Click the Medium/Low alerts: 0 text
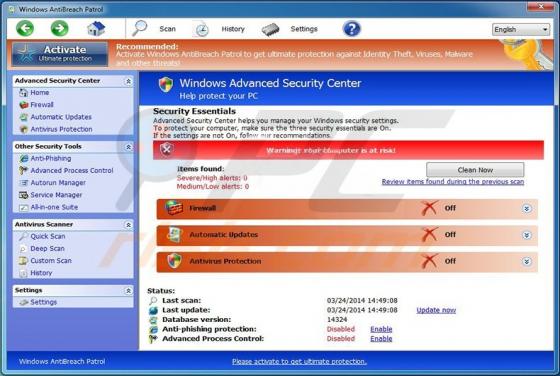Viewport: 560px width, 376px height. pos(212,186)
